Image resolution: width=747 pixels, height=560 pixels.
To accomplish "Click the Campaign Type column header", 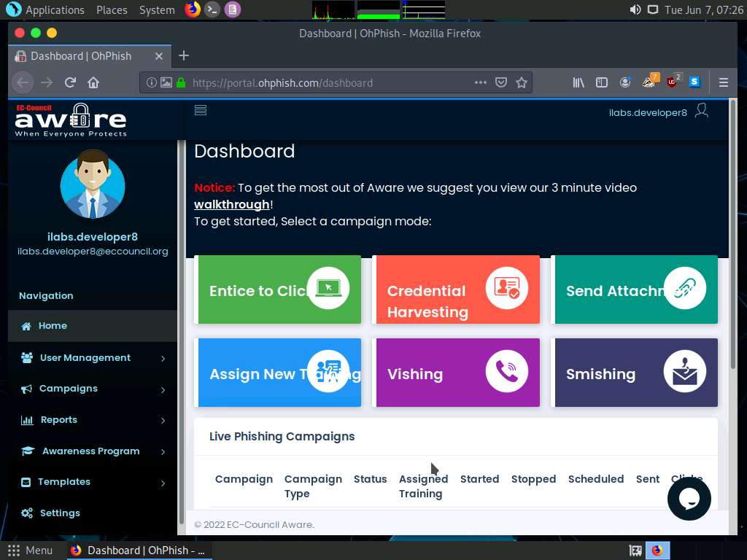I will tap(313, 486).
